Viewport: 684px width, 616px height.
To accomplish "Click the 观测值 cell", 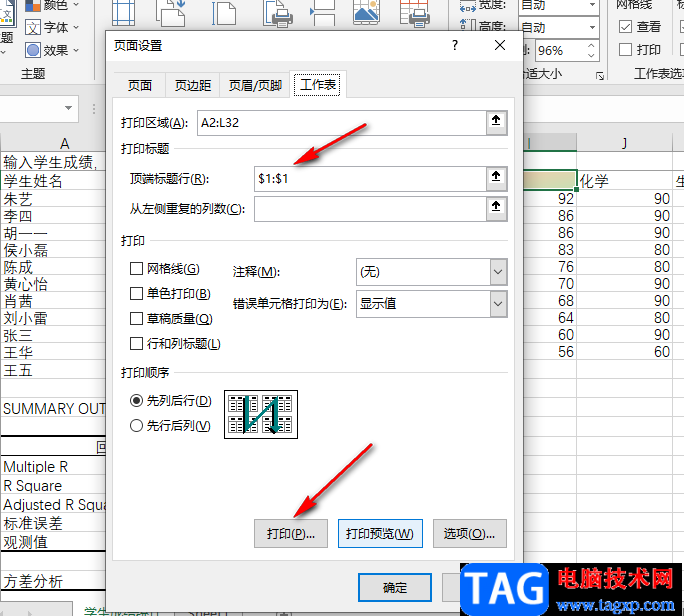I will [53, 542].
